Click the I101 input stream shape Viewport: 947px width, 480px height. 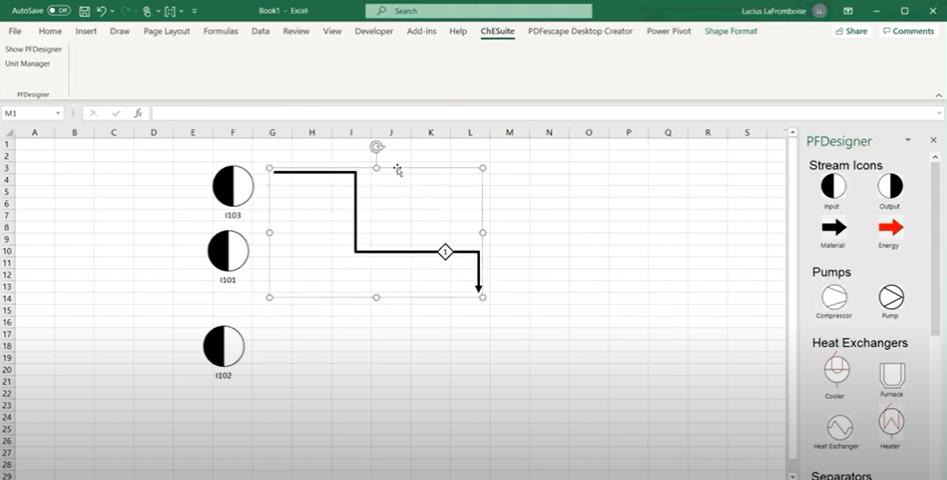[x=228, y=251]
